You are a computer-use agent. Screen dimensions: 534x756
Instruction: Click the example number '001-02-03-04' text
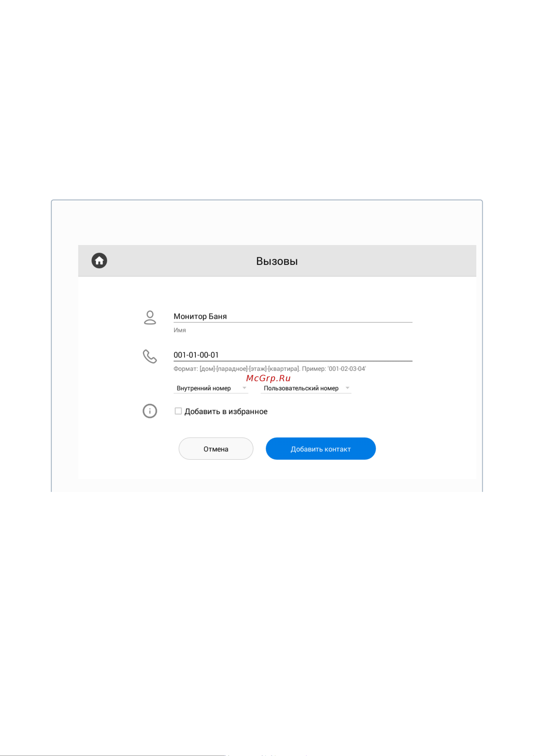347,369
